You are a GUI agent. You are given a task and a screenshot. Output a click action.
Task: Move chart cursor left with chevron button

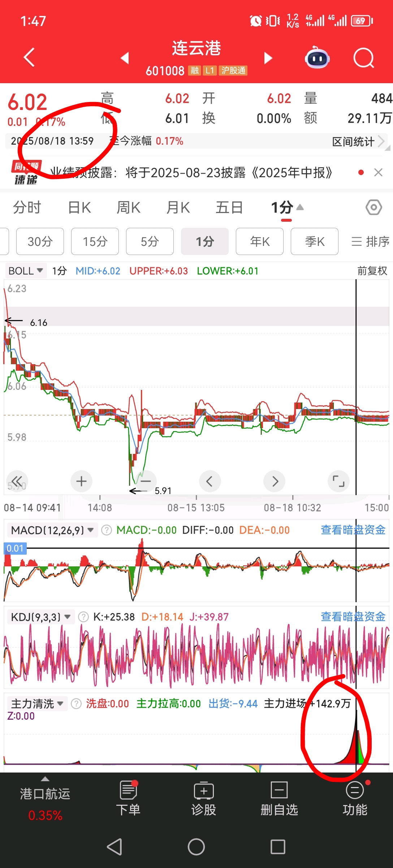click(x=210, y=481)
